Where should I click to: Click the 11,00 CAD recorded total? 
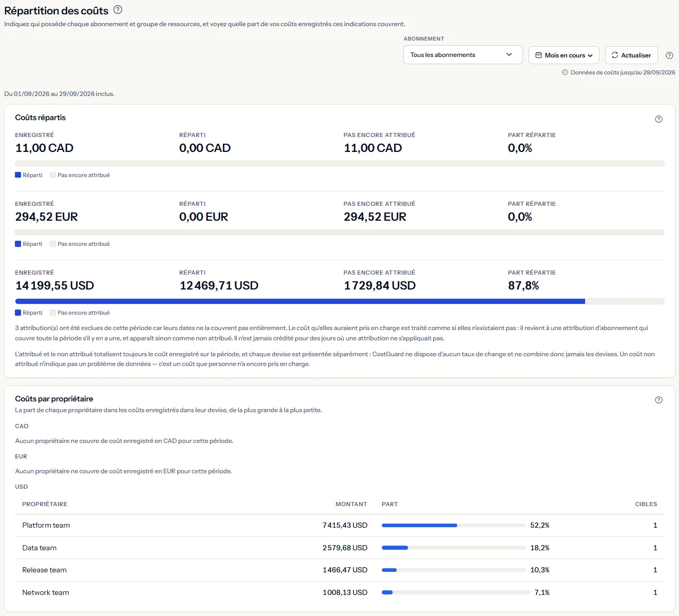pyautogui.click(x=45, y=148)
